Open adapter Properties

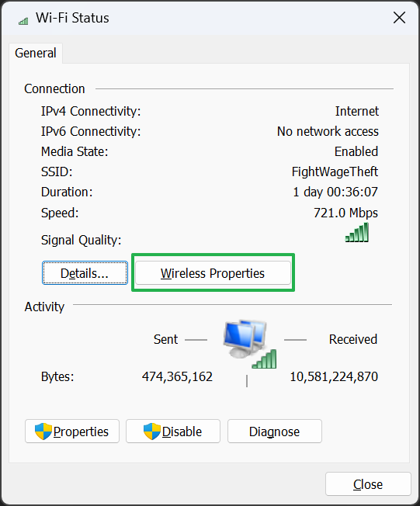click(x=72, y=431)
